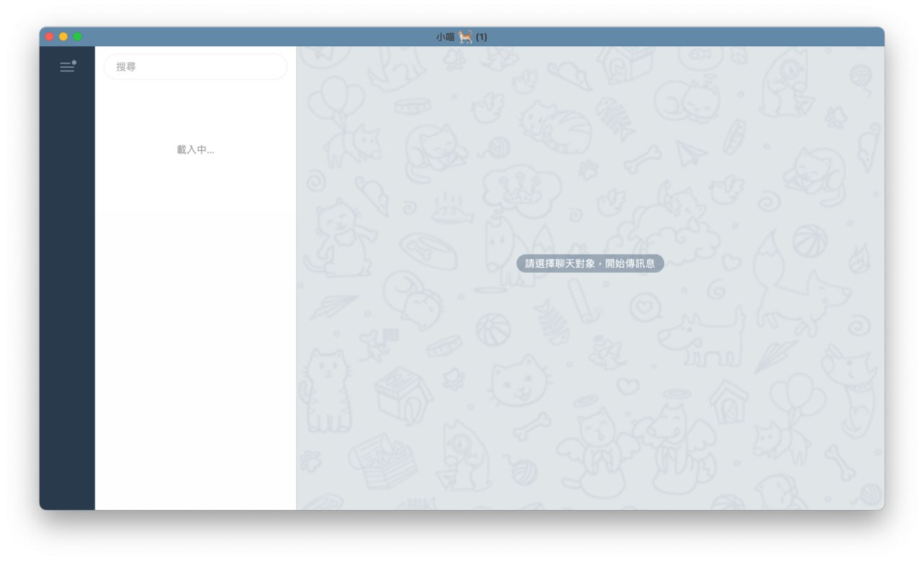Click the empty dark sidebar below the menu icon
This screenshot has height=562, width=924.
(67, 289)
